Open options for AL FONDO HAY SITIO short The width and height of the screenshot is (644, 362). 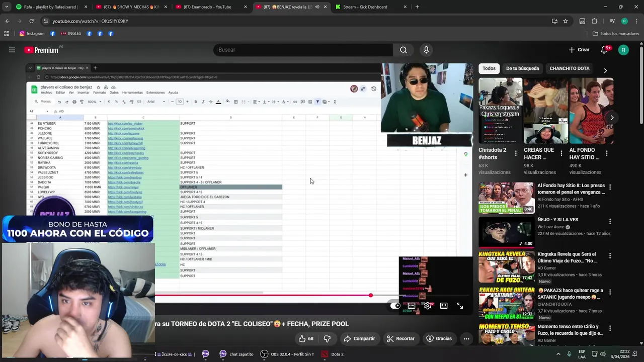coord(607,153)
